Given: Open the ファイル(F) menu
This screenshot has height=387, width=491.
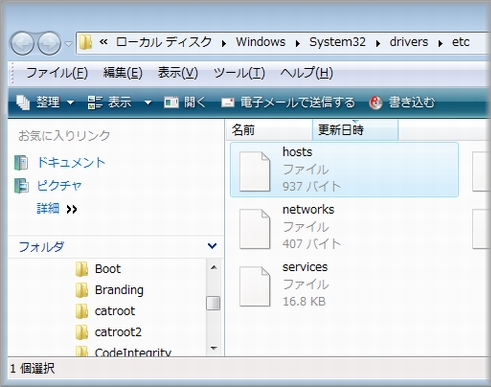Looking at the screenshot, I should coord(57,73).
